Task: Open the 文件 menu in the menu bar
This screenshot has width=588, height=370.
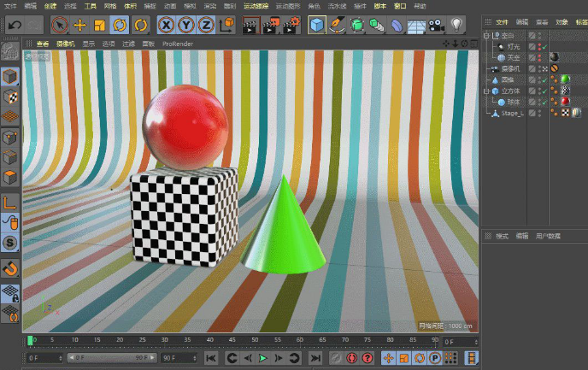Action: [x=12, y=6]
